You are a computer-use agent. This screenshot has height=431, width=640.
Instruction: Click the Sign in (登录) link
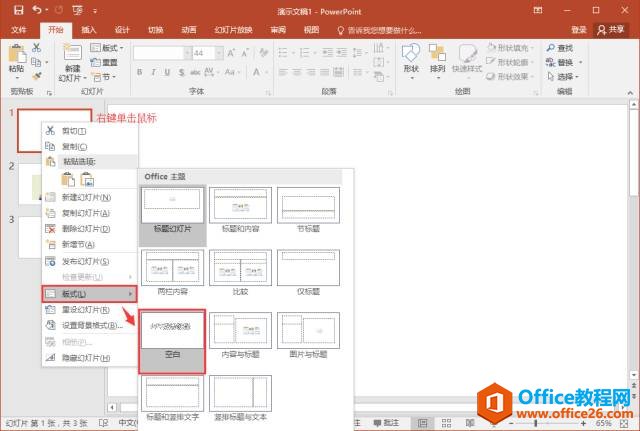[x=578, y=30]
